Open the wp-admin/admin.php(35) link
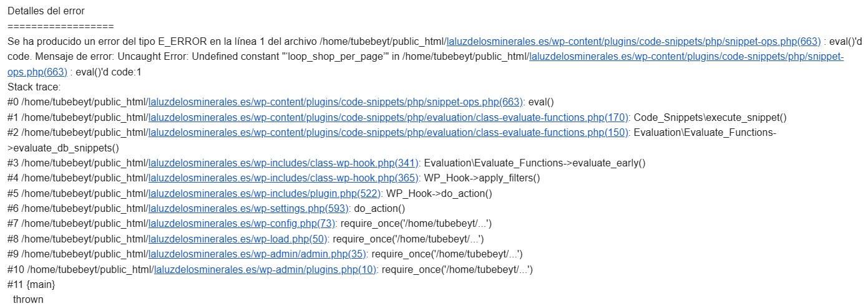The image size is (868, 306). [x=257, y=254]
